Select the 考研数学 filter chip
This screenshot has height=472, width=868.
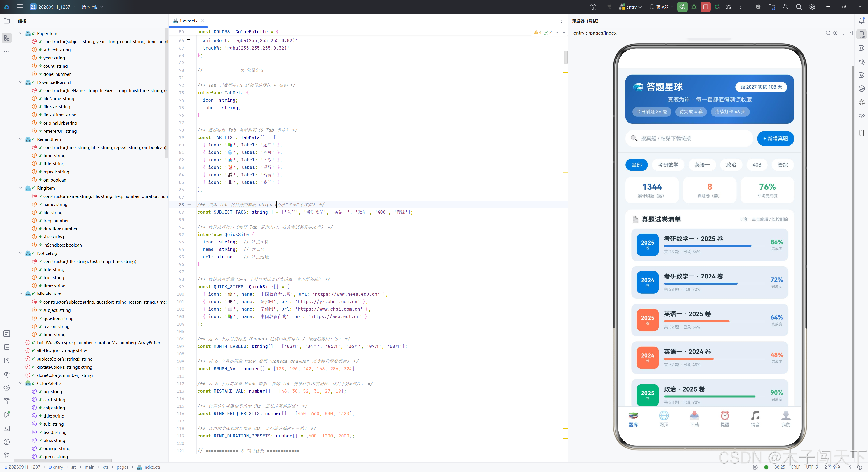[x=668, y=165]
